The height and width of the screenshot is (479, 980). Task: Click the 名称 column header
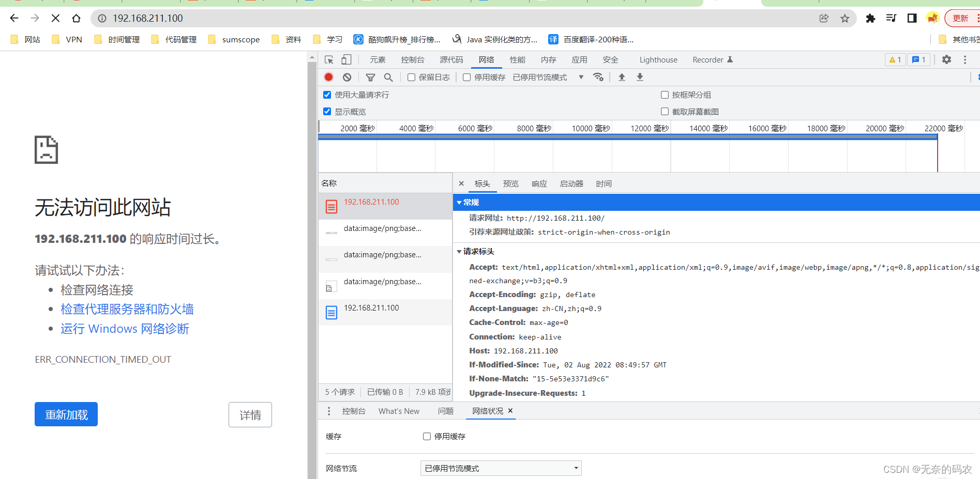tap(385, 183)
